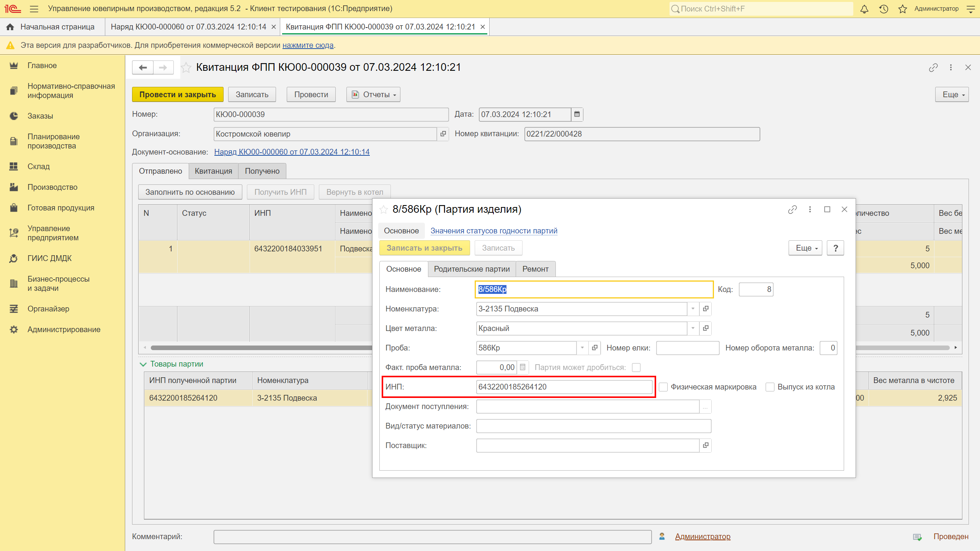Open the 1C main menu hamburger icon
980x551 pixels.
34,9
